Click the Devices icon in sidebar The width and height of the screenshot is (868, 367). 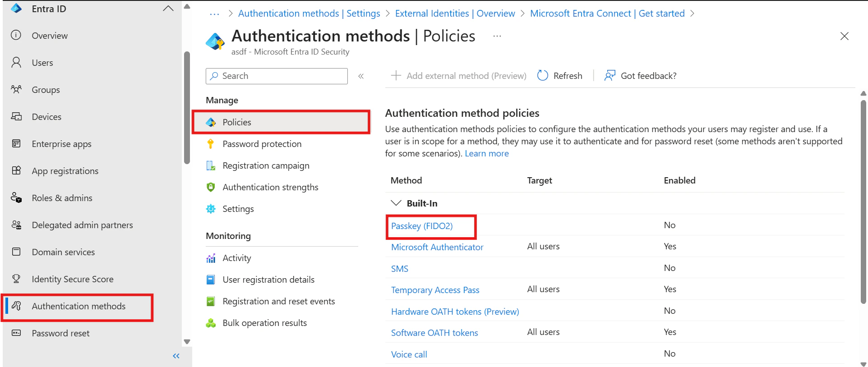[16, 117]
